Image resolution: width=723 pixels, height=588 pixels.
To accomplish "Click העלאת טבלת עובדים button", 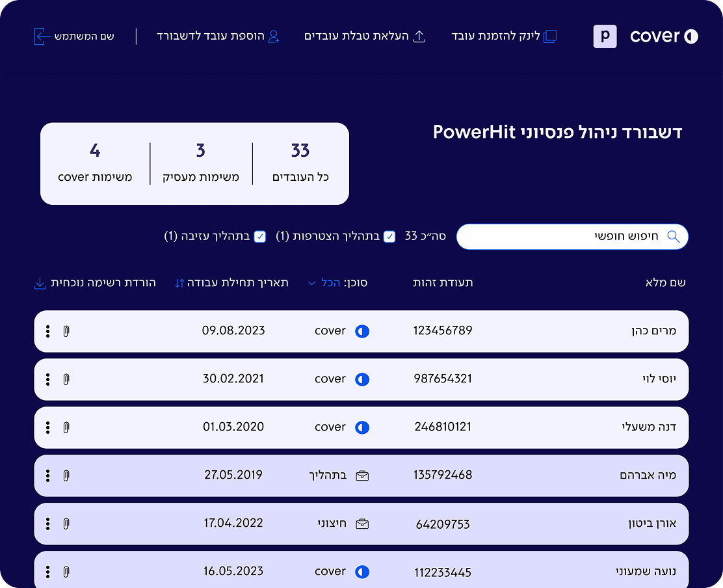I will point(365,36).
